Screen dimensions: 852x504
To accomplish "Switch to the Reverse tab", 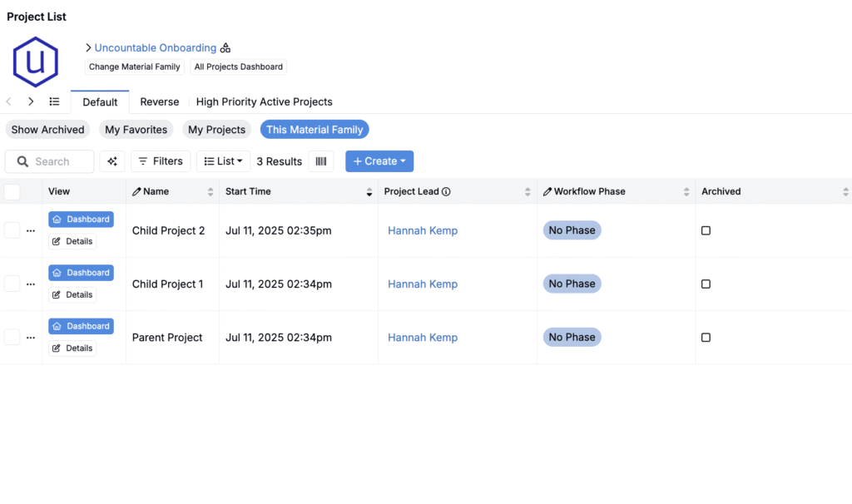I will tap(159, 101).
